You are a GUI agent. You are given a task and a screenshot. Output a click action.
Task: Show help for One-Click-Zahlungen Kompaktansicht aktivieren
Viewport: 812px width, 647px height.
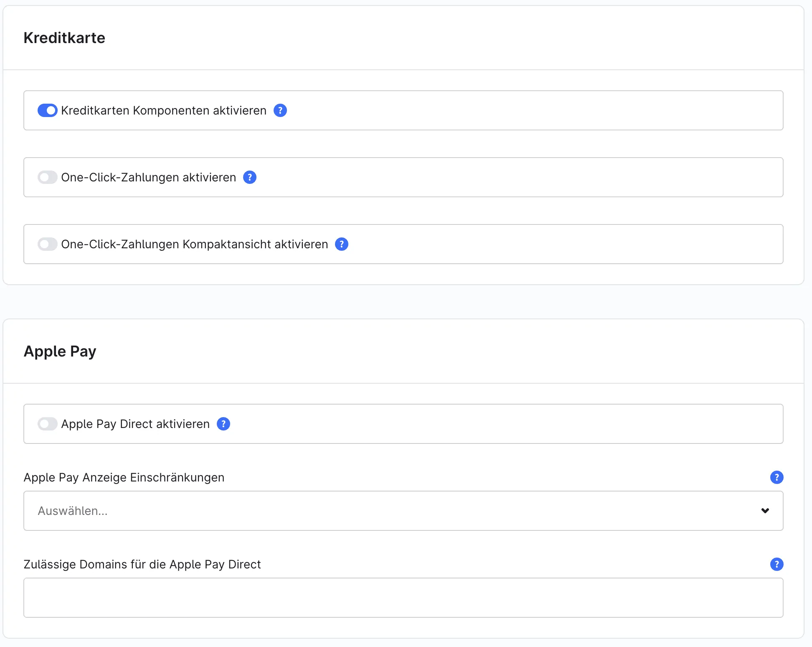click(341, 244)
